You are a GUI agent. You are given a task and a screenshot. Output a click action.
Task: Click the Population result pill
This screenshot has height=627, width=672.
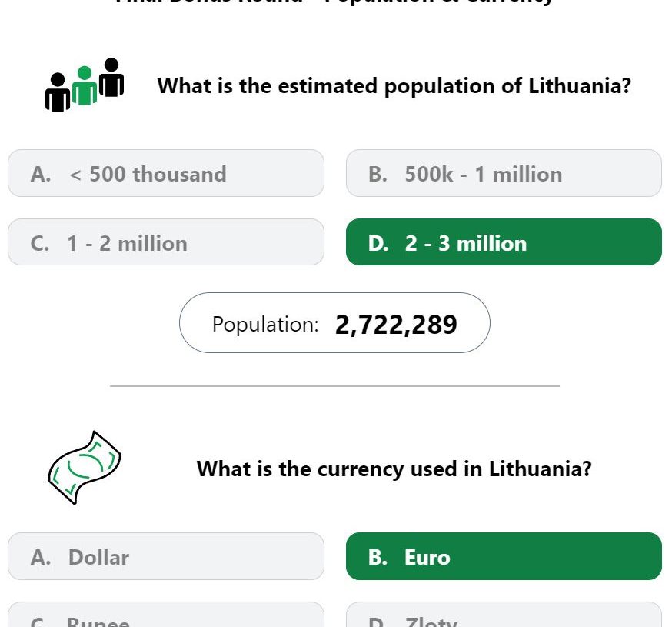click(334, 323)
